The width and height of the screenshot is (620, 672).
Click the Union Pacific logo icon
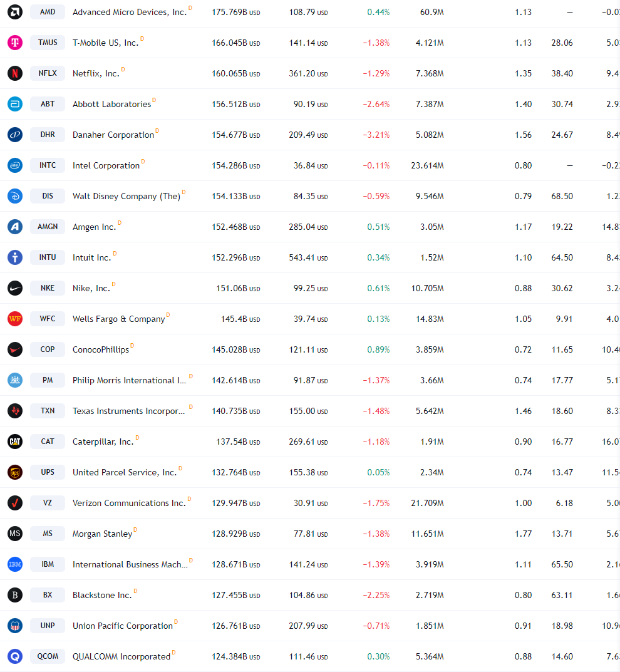point(15,626)
